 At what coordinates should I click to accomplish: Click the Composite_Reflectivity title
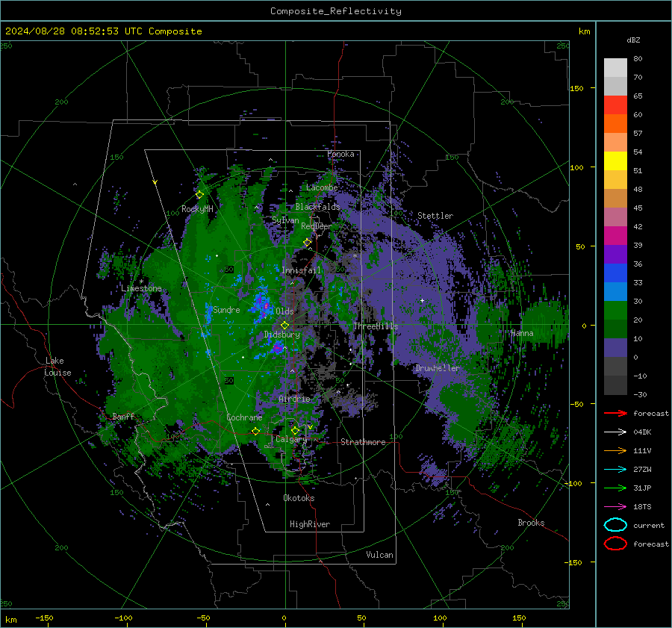pos(336,11)
